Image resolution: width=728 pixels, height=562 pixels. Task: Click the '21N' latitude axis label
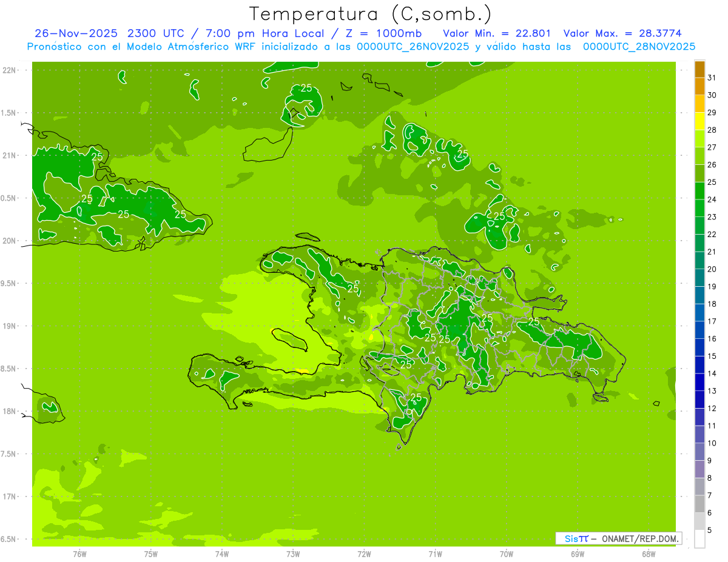tap(9, 155)
